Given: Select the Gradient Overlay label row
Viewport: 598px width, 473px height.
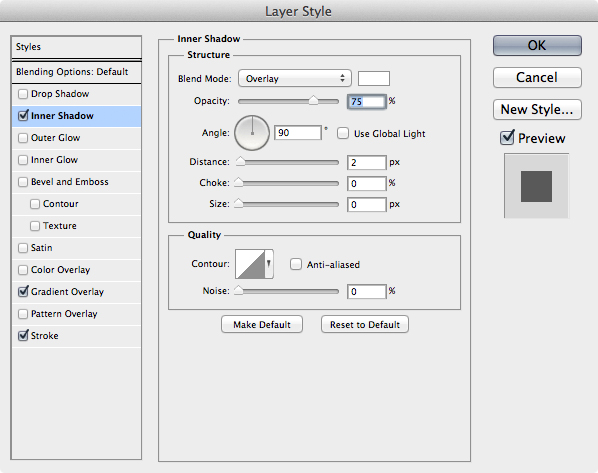Looking at the screenshot, I should pos(76,292).
